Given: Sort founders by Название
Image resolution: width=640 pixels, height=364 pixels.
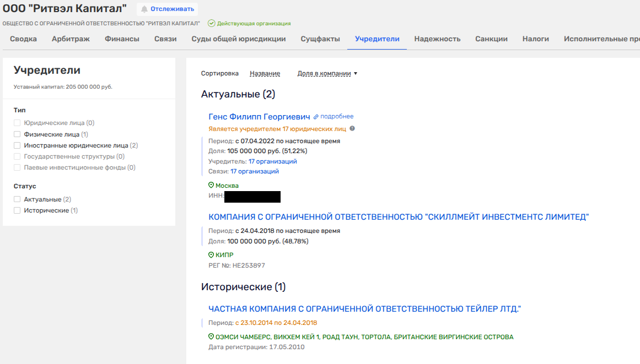Looking at the screenshot, I should [x=265, y=74].
